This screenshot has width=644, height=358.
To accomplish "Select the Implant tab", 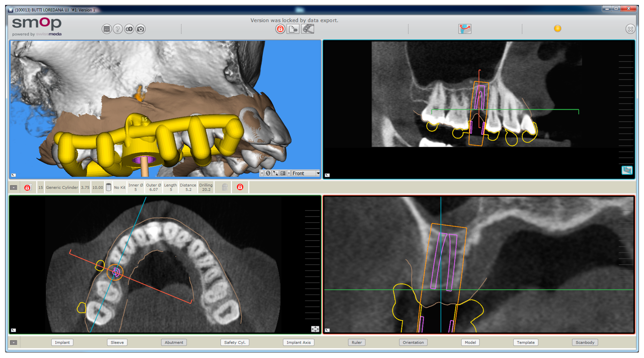I will point(62,342).
